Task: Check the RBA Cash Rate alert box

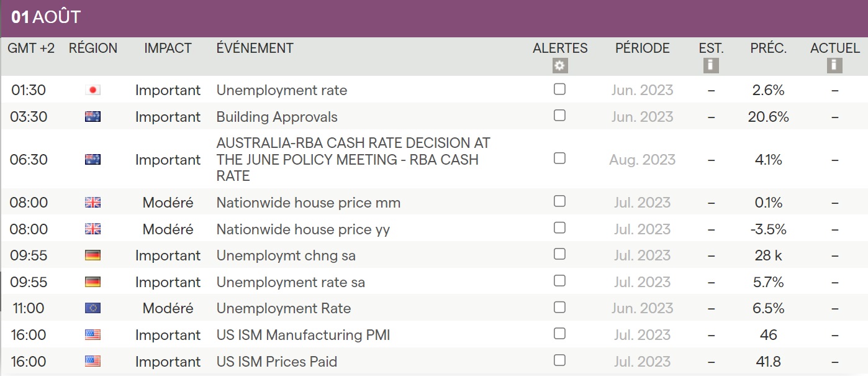Action: tap(559, 158)
